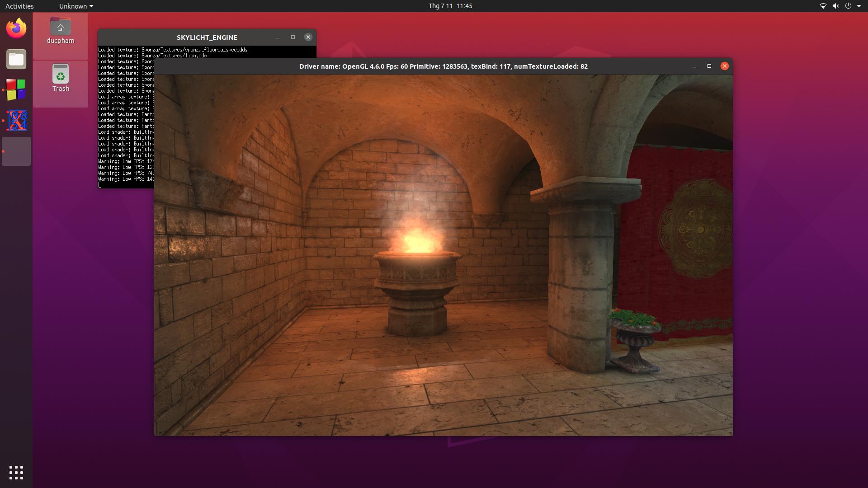Close the SKYLICHT_ENGINE terminal window
Viewport: 868px width, 488px height.
point(308,38)
